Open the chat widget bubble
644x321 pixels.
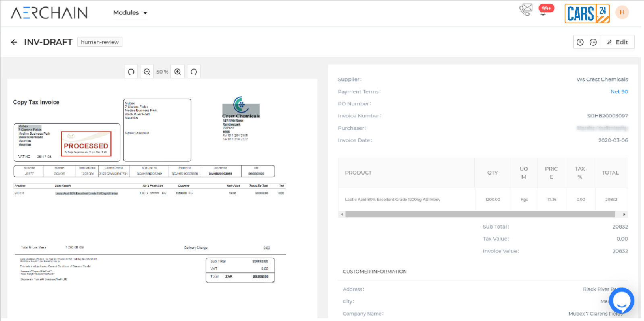[x=621, y=300]
